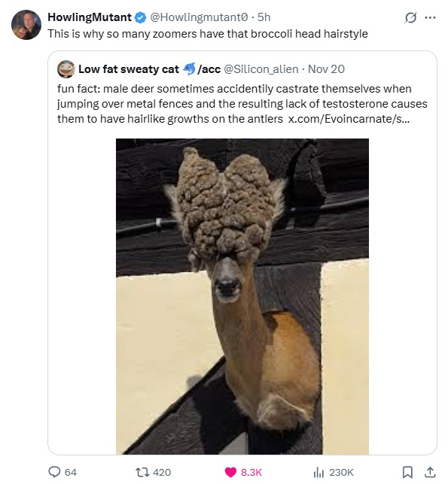Enlarge the deer photo
Screen dimensions: 448x484
pos(242,297)
